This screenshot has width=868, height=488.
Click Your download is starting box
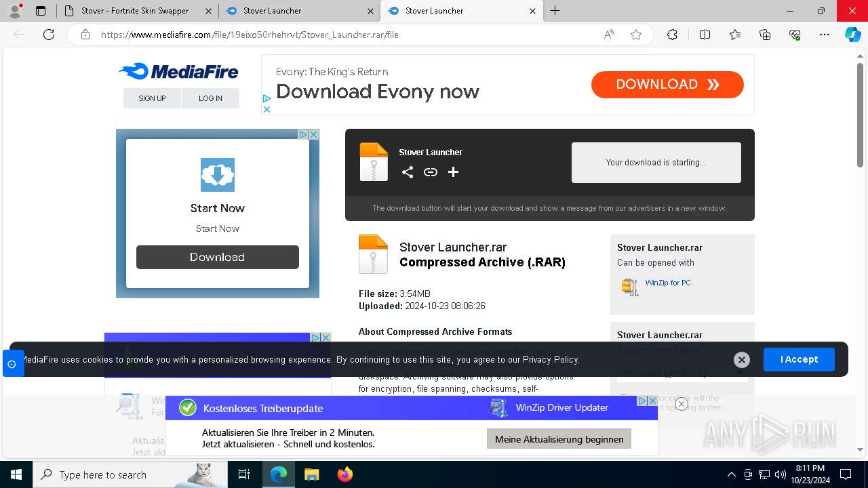(656, 163)
